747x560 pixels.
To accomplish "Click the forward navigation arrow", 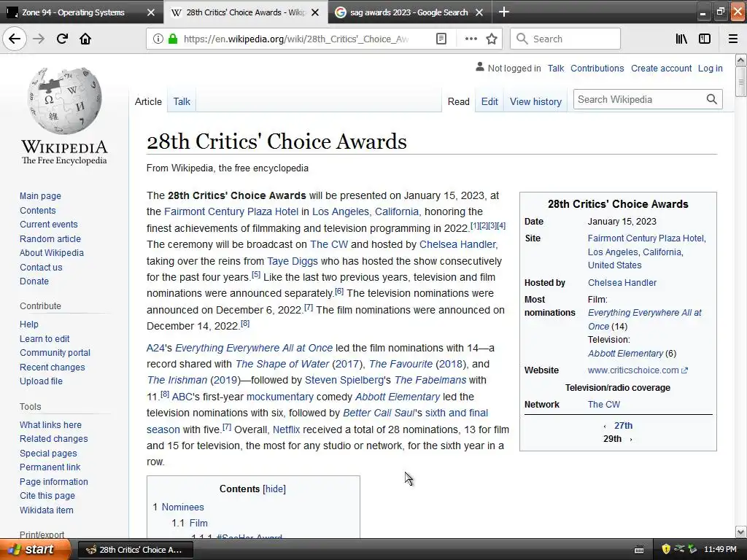I will [39, 39].
